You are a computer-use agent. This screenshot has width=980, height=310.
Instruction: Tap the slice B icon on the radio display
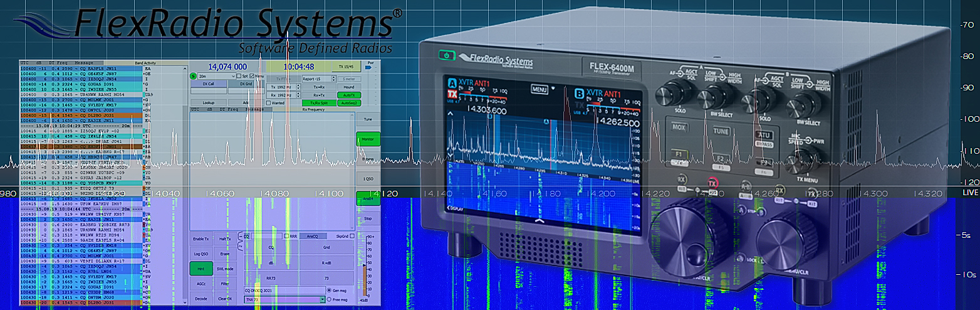[x=579, y=94]
